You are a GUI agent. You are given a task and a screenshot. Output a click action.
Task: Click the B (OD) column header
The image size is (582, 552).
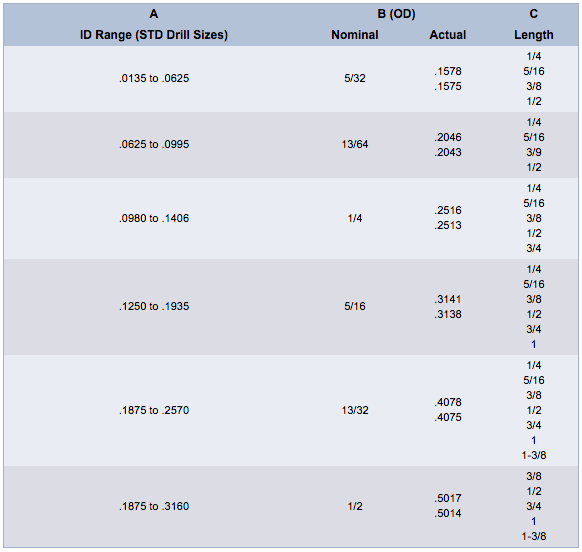click(396, 14)
